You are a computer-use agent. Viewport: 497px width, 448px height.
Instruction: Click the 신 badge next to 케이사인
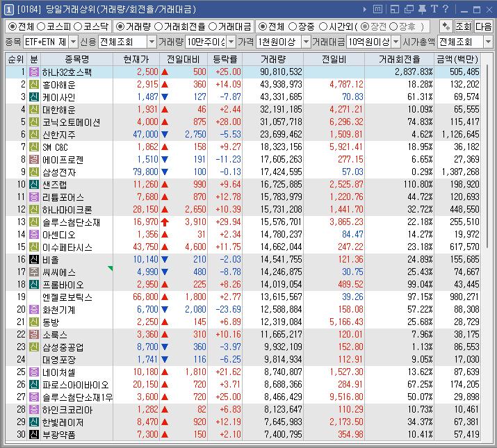click(34, 97)
